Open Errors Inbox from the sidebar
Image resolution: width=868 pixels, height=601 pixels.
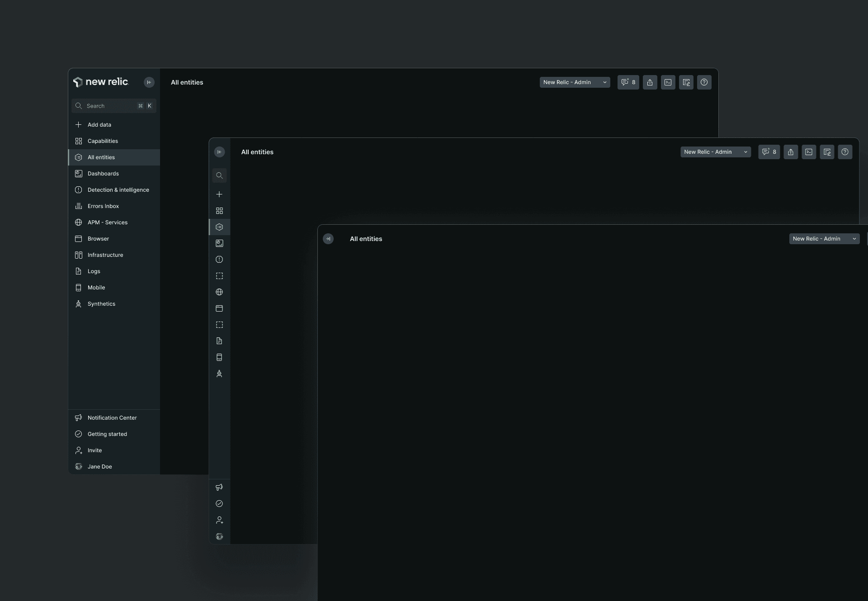103,206
